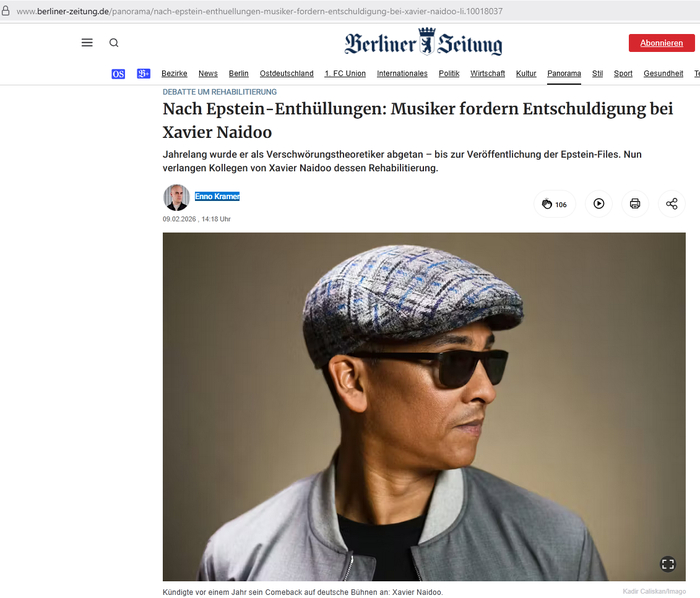Click the search magnifier icon
The image size is (700, 598).
(114, 43)
